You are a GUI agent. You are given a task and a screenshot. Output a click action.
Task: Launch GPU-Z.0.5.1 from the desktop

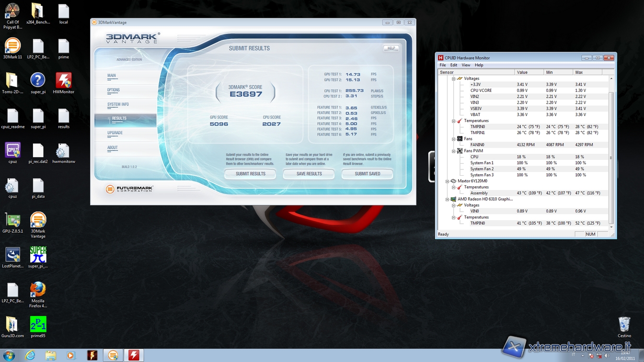pos(12,221)
